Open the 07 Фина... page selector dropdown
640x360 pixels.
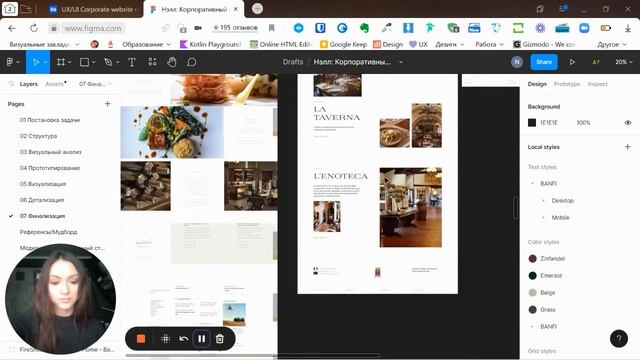click(95, 84)
